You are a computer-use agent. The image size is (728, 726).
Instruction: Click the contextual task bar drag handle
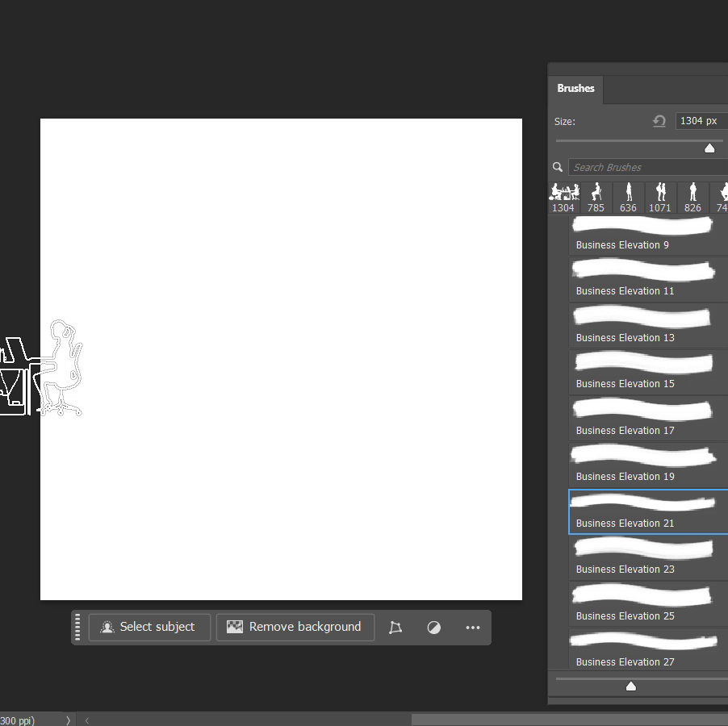pyautogui.click(x=78, y=627)
